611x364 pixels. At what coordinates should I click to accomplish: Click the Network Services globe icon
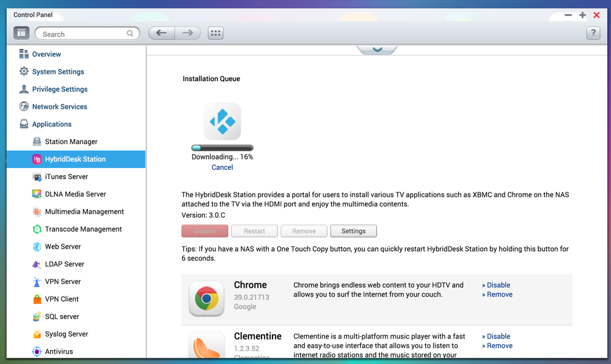tap(24, 106)
